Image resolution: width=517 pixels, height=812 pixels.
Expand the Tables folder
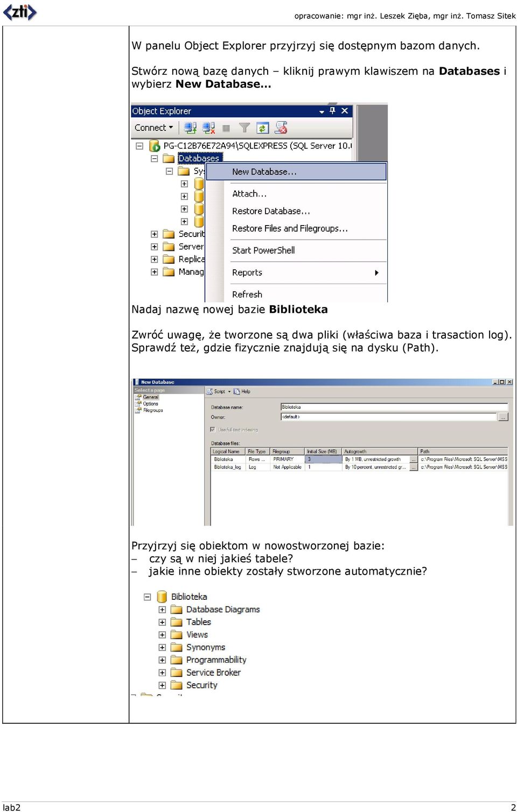pos(162,622)
